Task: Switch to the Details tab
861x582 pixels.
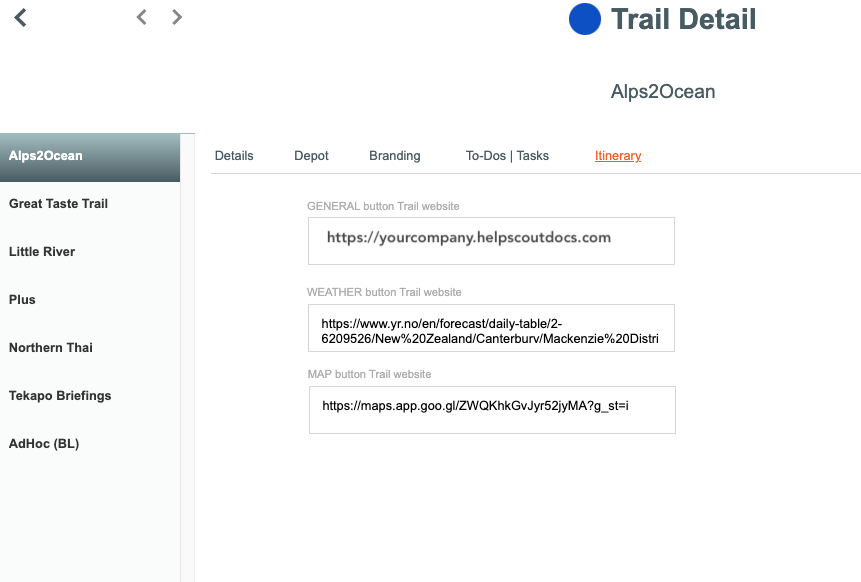Action: click(234, 156)
